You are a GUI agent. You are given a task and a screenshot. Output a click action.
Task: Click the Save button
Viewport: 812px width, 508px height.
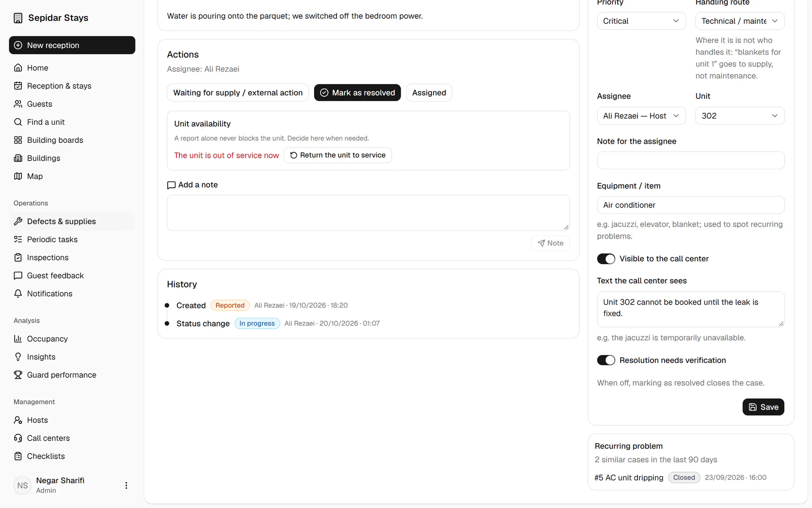763,407
